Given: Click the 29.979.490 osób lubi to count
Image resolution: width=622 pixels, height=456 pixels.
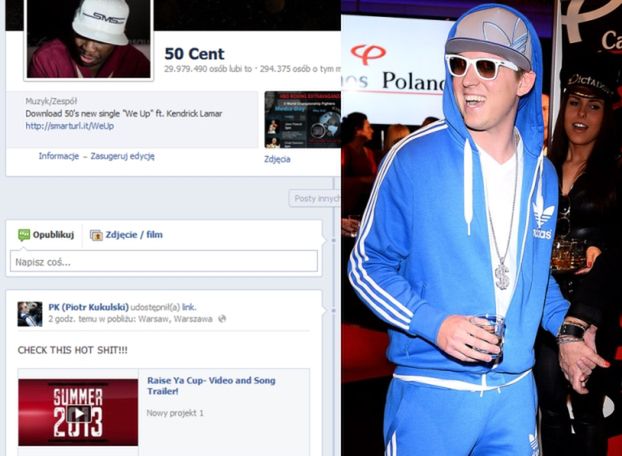Looking at the screenshot, I should [x=208, y=69].
